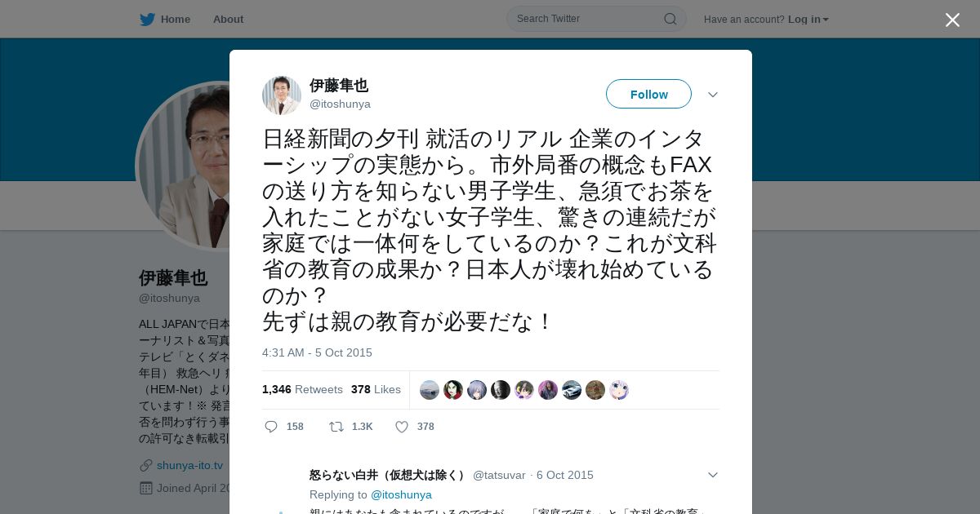Image resolution: width=980 pixels, height=514 pixels.
Task: View the 378 Likes list
Action: [376, 389]
